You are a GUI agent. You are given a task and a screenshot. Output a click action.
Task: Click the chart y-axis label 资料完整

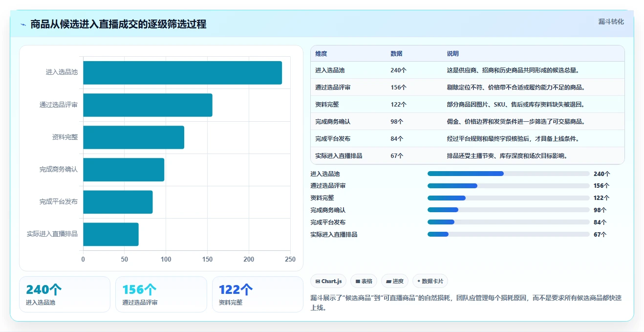pos(65,137)
